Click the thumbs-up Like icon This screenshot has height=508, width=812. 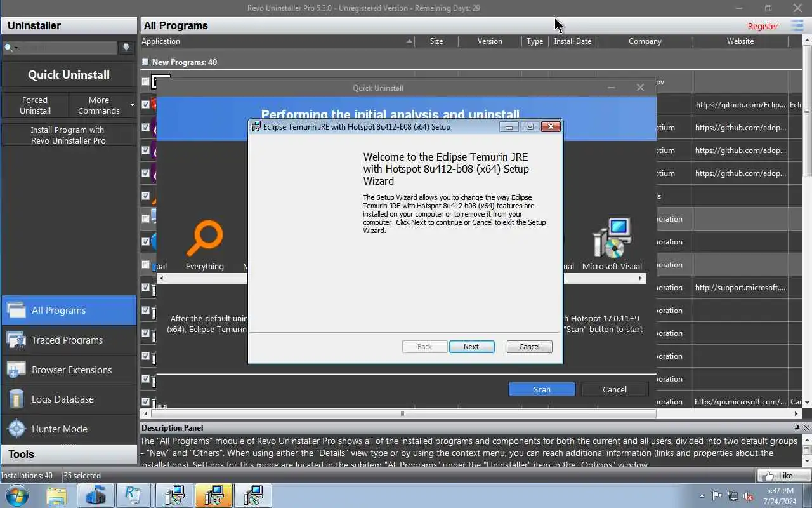point(769,476)
